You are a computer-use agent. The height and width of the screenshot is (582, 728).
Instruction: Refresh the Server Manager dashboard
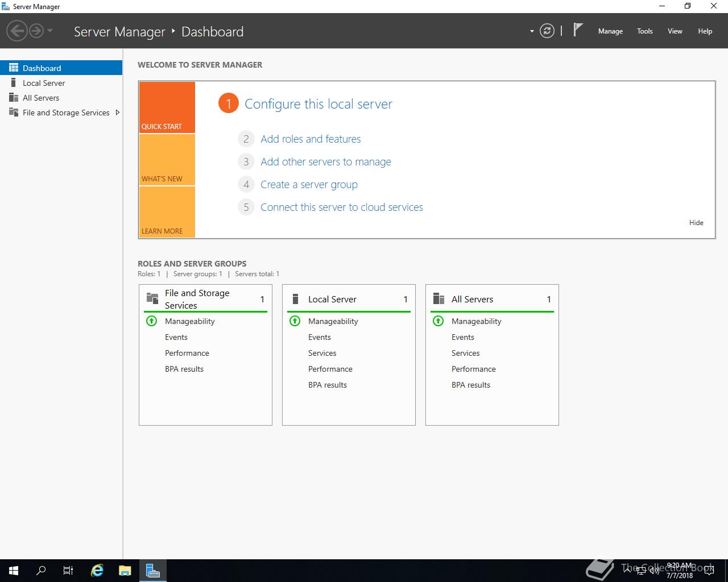pos(547,31)
